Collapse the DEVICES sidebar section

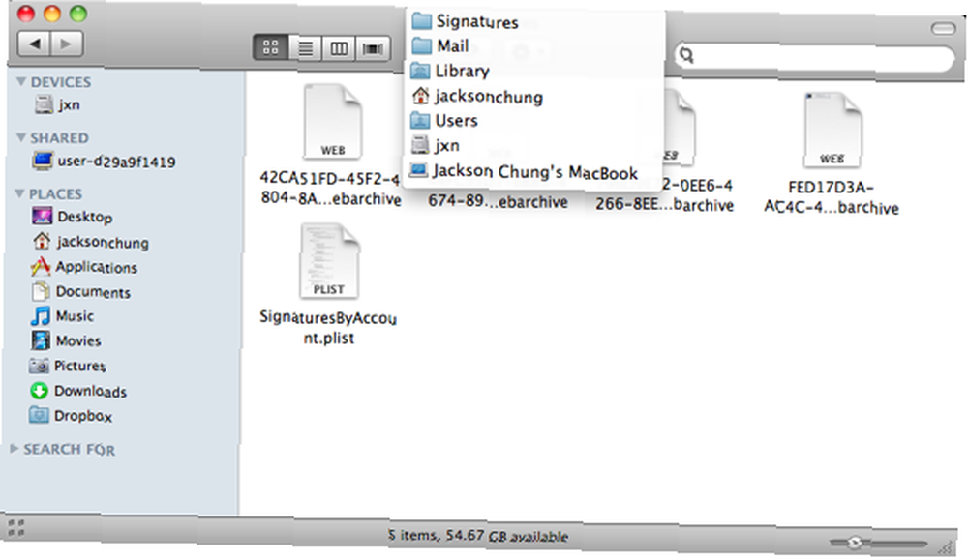(21, 81)
